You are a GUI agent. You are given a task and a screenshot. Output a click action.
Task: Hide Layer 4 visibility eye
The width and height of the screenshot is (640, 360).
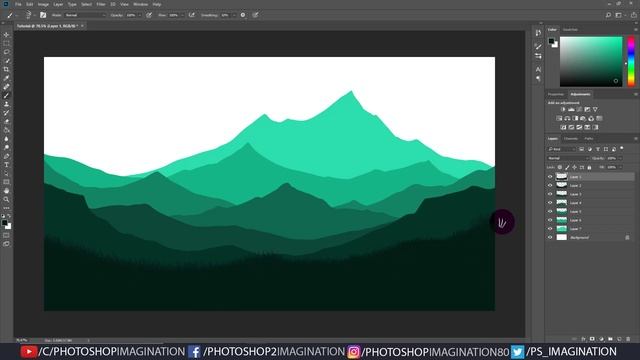pyautogui.click(x=550, y=202)
